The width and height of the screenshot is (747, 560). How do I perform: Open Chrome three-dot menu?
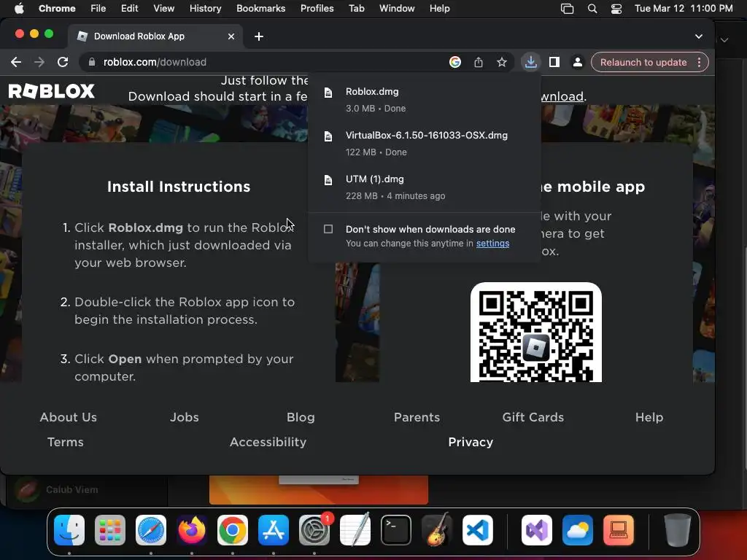click(x=699, y=62)
